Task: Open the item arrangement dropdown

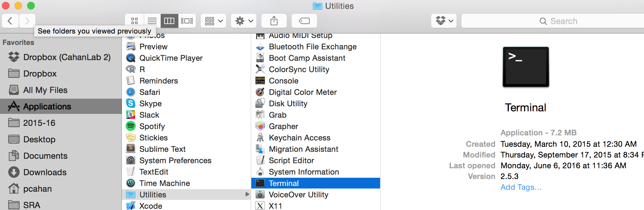Action: (x=213, y=21)
